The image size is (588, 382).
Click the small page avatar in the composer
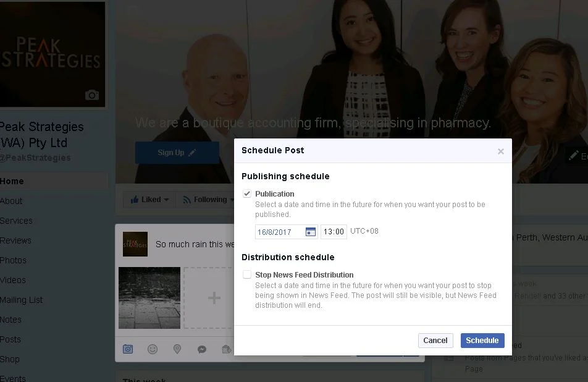[x=135, y=244]
